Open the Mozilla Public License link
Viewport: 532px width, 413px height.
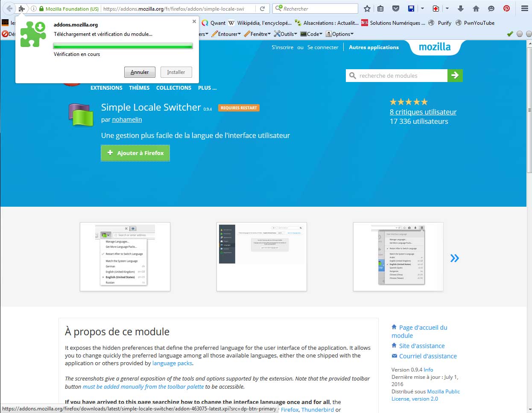point(426,395)
